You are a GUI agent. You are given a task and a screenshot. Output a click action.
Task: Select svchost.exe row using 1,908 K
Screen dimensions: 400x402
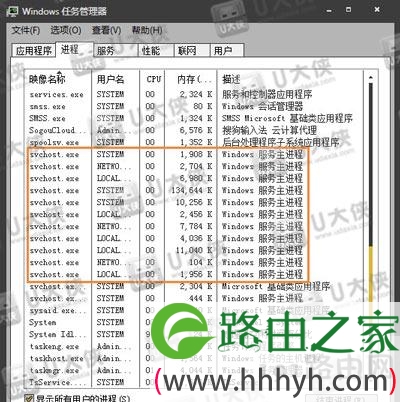193,154
